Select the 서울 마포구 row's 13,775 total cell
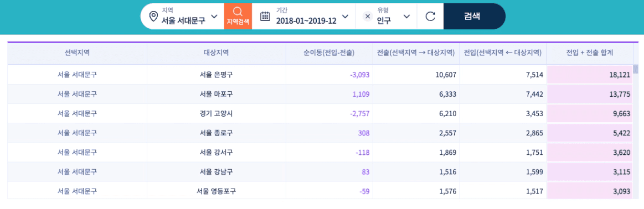The height and width of the screenshot is (209, 644). point(589,94)
